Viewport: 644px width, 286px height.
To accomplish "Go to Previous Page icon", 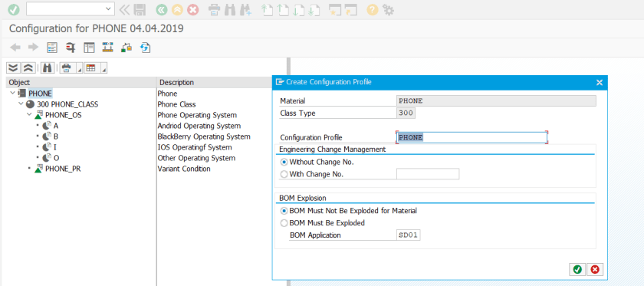I will [x=283, y=9].
